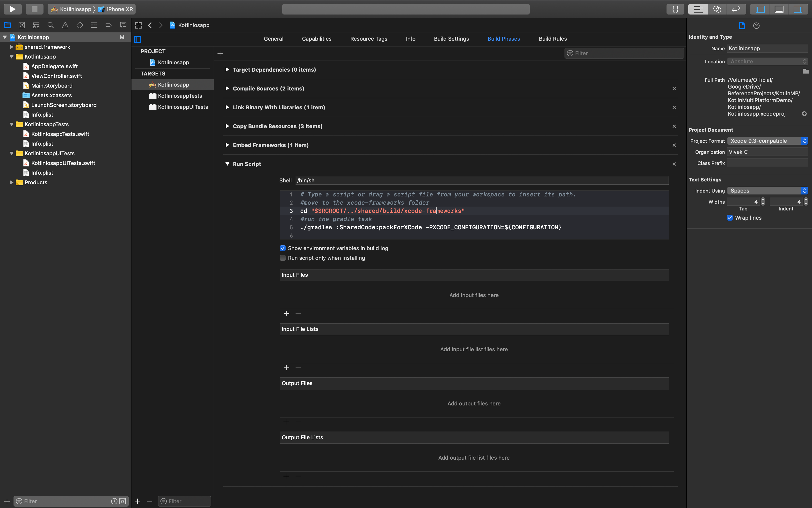Select the Standard editor icon
Viewport: 812px width, 508px height.
(x=698, y=9)
